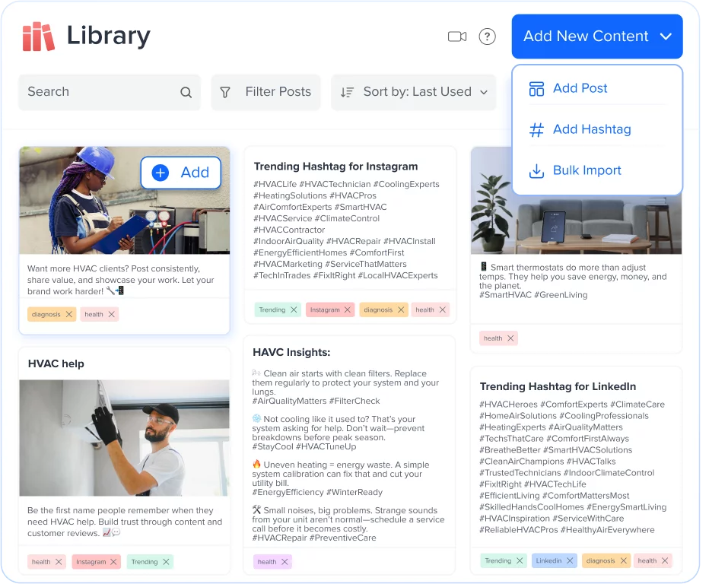
Task: Choose Add Hashtag menu option
Action: [591, 129]
